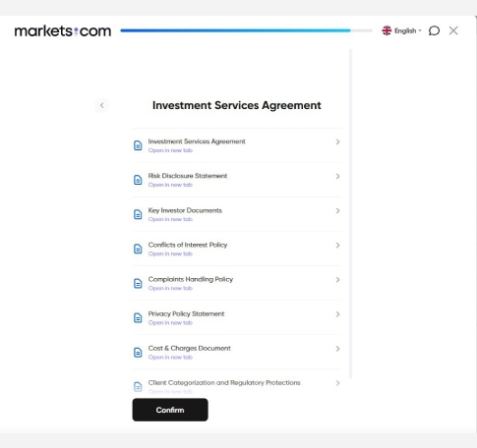The height and width of the screenshot is (448, 477).
Task: Click the markets.com logo
Action: coord(63,31)
